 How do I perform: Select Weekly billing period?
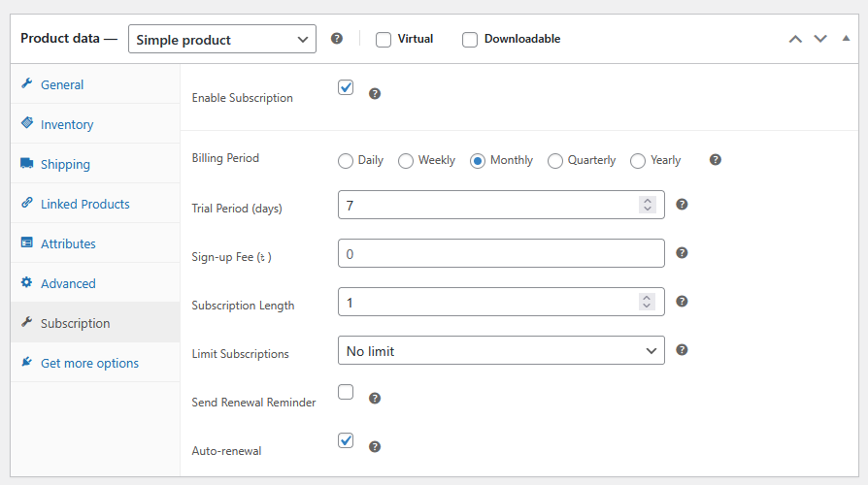click(x=406, y=161)
